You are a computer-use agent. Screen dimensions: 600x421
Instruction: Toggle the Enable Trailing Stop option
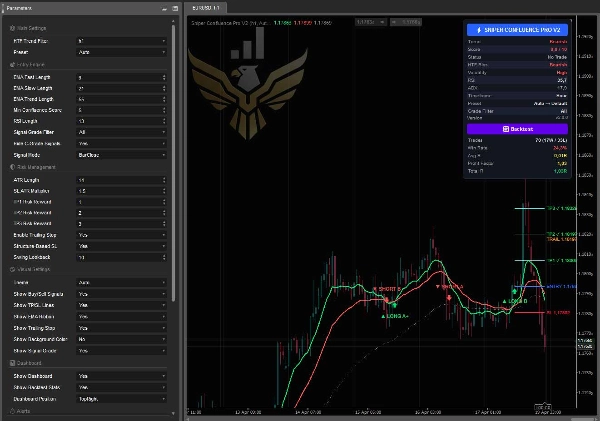pos(121,235)
